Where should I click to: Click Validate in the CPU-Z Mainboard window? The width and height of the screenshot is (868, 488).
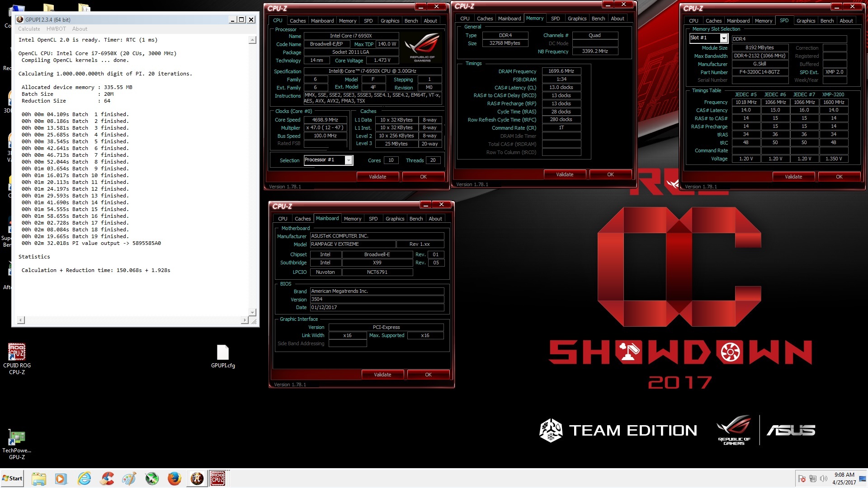click(x=382, y=375)
